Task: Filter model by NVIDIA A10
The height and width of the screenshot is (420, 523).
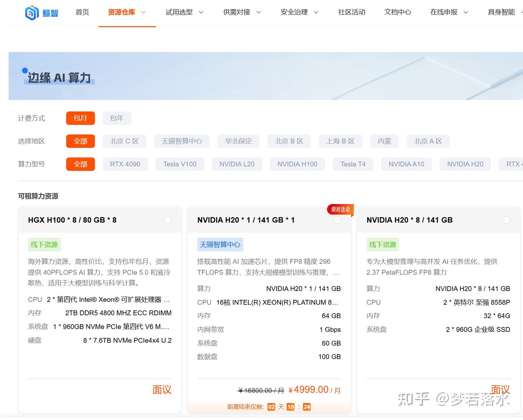Action: tap(406, 164)
